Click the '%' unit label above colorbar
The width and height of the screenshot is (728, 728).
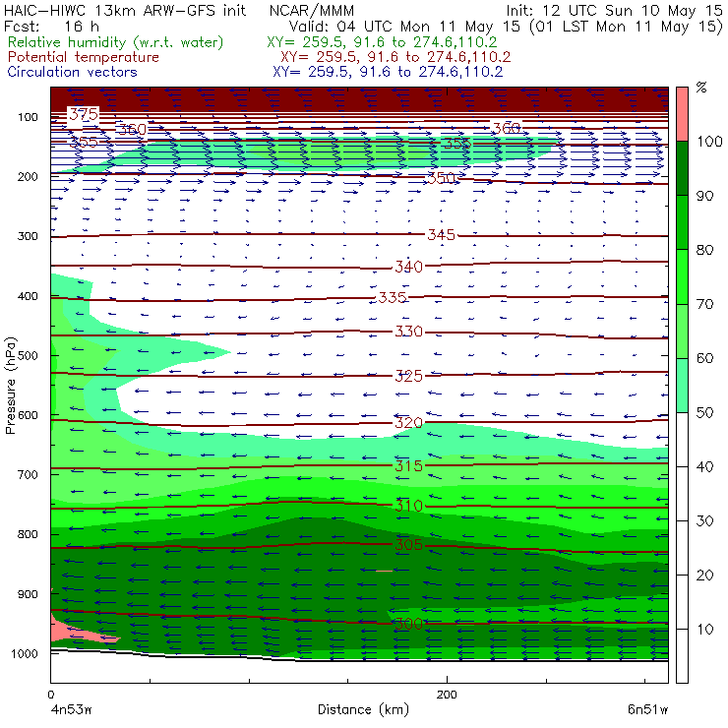(x=701, y=87)
